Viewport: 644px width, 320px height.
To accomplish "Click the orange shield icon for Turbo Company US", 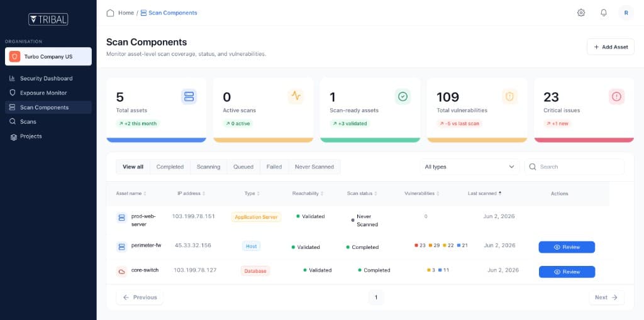I will [15, 57].
